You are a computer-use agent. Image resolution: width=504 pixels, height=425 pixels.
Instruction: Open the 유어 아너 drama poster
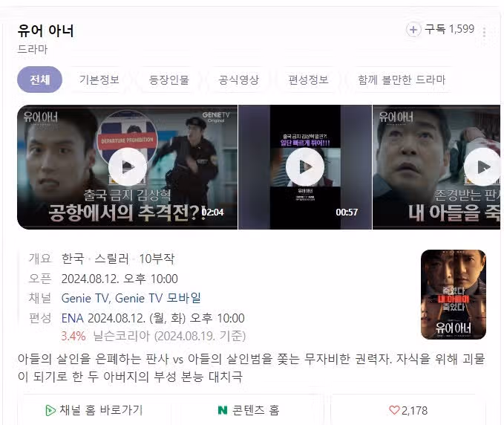pos(454,294)
